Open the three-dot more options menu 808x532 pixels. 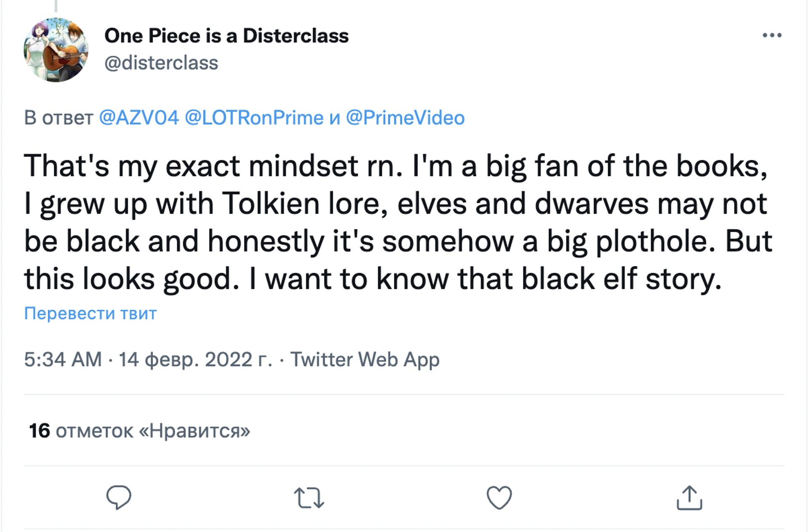click(x=772, y=35)
